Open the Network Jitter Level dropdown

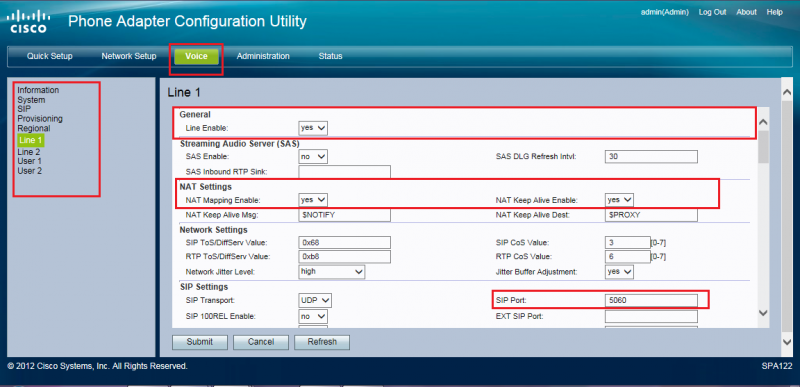pyautogui.click(x=332, y=272)
